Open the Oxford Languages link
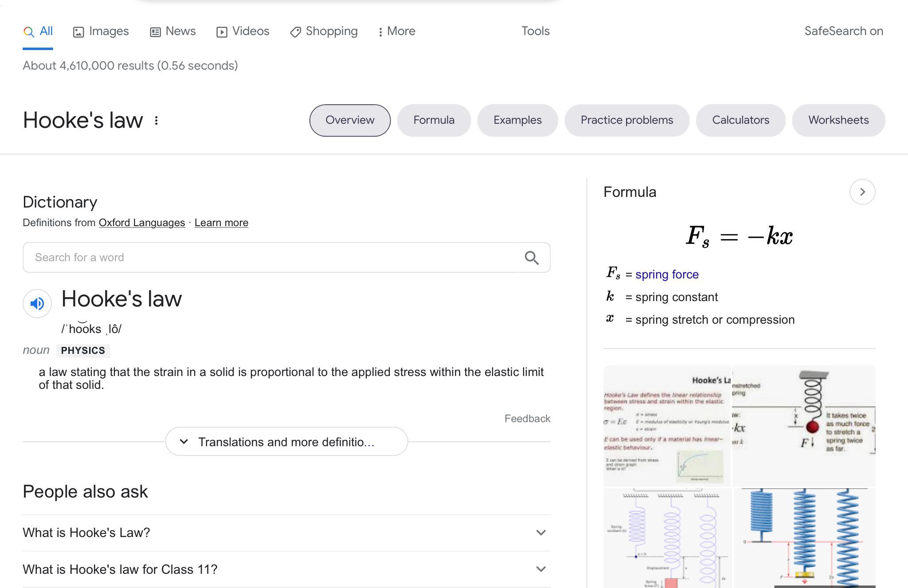The height and width of the screenshot is (588, 908). point(142,223)
